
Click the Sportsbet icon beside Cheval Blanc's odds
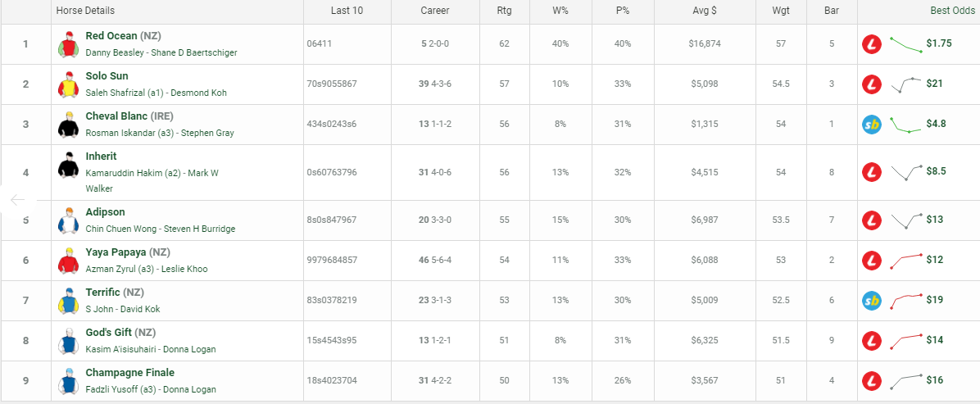click(x=872, y=125)
